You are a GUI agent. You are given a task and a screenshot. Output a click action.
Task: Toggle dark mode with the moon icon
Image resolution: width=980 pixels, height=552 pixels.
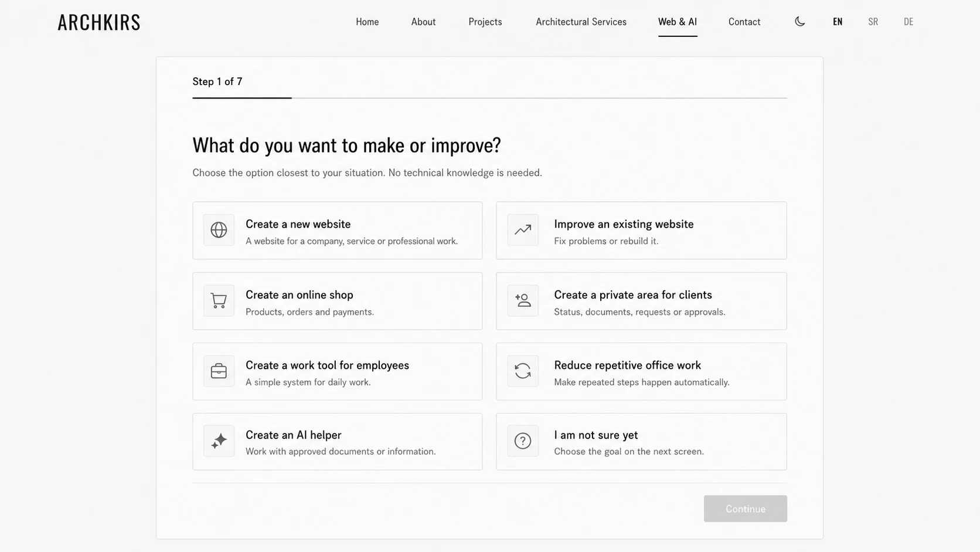click(800, 22)
